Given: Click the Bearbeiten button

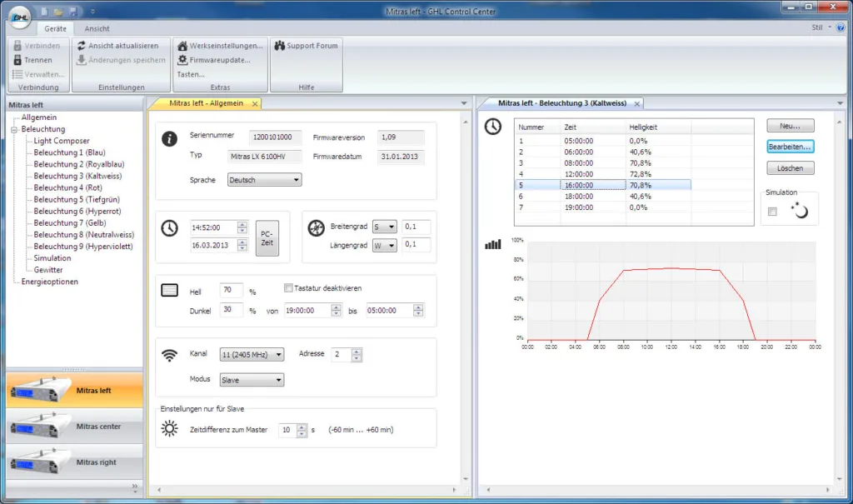Looking at the screenshot, I should tap(790, 146).
